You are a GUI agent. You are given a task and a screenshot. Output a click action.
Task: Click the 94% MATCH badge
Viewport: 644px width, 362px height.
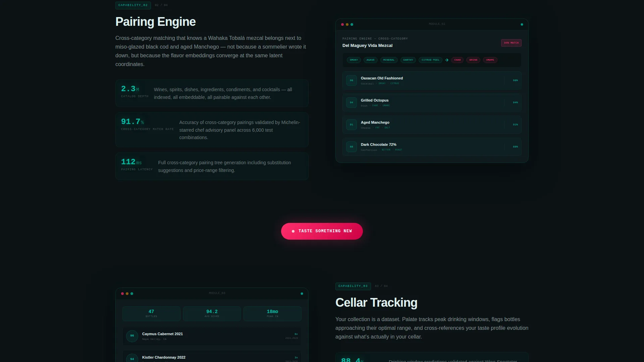(511, 43)
